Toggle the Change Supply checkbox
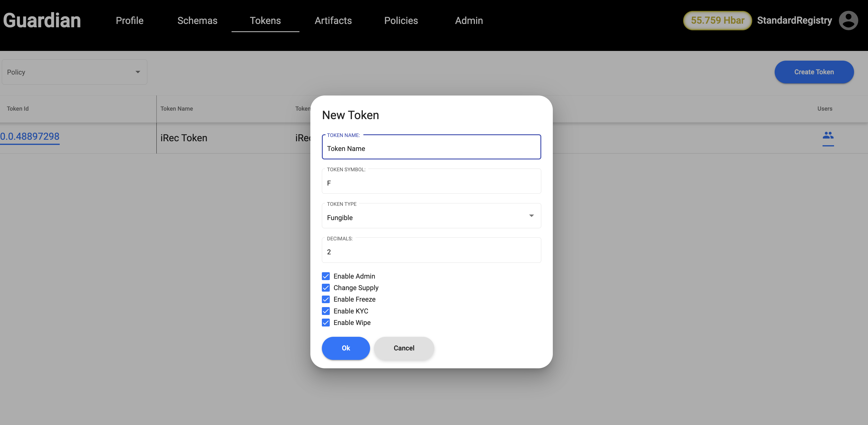The height and width of the screenshot is (425, 868). coord(326,287)
